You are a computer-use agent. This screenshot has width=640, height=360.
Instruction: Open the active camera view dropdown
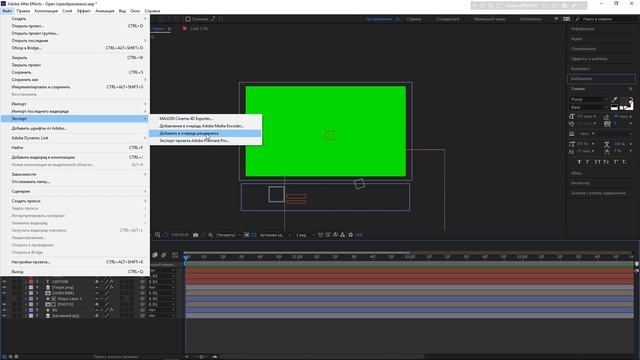pyautogui.click(x=276, y=235)
